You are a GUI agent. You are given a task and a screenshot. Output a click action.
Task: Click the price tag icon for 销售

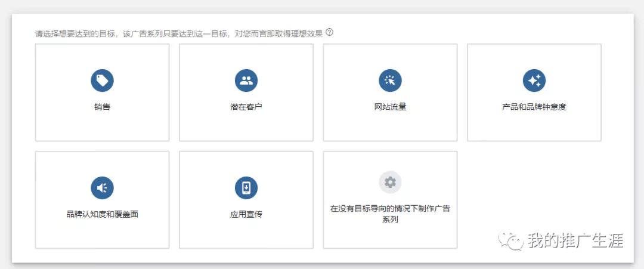(x=102, y=81)
